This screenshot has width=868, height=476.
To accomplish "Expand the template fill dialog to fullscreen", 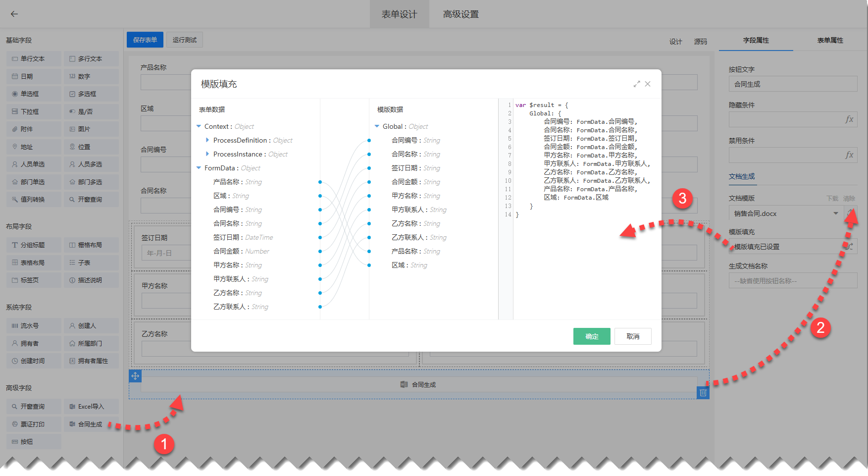I will 636,84.
